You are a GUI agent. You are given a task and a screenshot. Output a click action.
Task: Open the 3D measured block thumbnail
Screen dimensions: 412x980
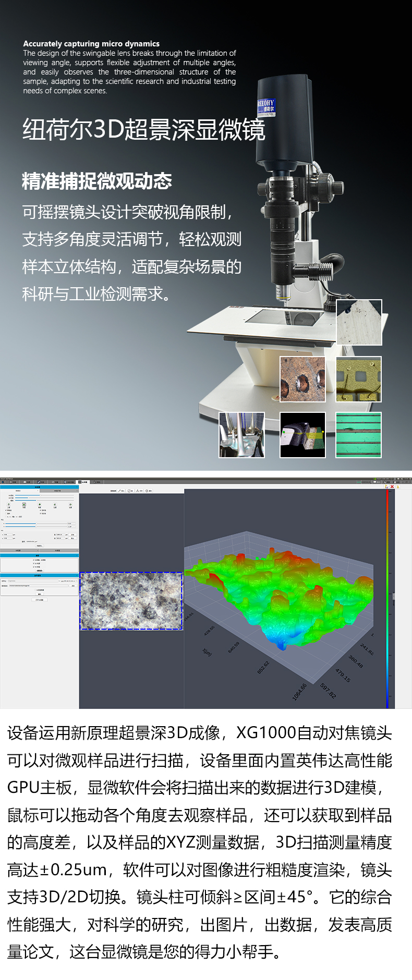(x=302, y=435)
